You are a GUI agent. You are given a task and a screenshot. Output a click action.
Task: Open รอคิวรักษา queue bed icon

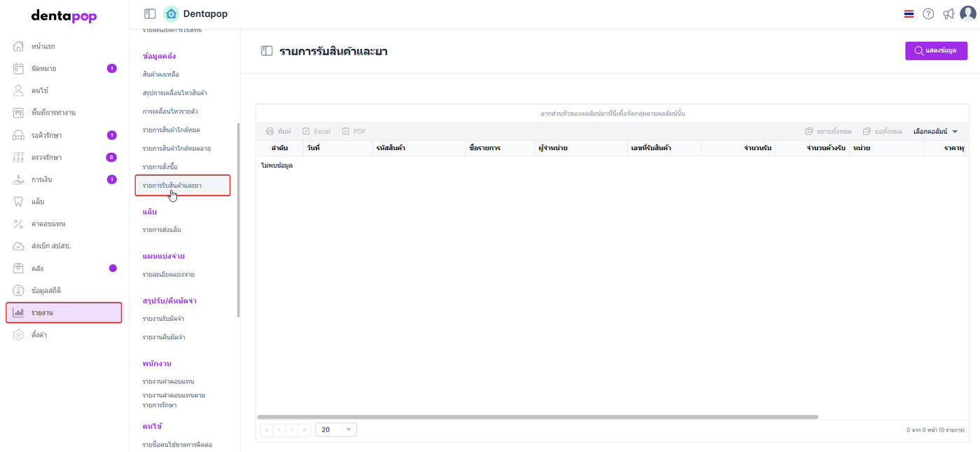coord(19,135)
